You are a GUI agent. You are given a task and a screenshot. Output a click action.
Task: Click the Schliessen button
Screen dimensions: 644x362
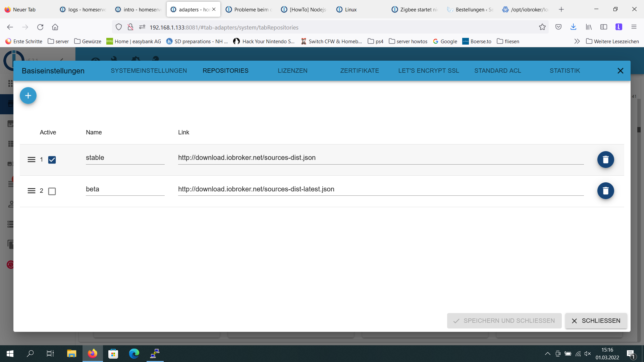tap(596, 321)
